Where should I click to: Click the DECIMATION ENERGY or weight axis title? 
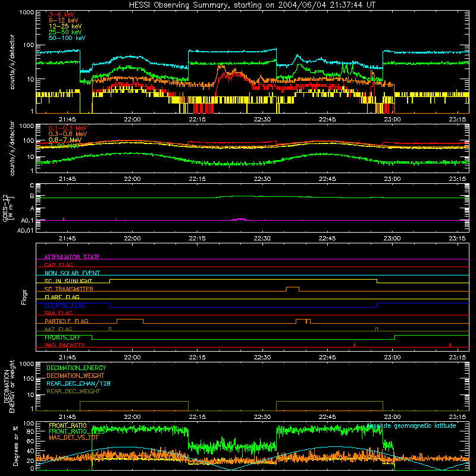click(x=9, y=386)
